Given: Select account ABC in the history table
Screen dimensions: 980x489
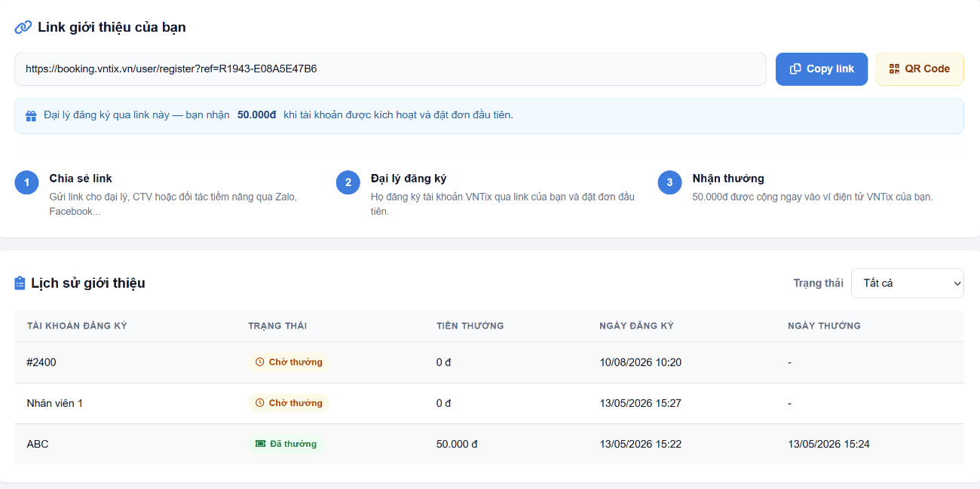Looking at the screenshot, I should tap(38, 444).
